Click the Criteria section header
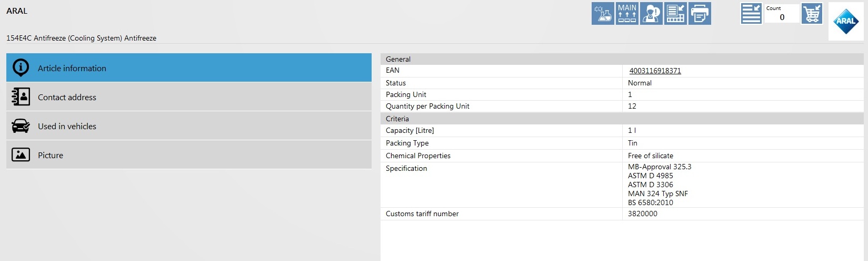Screen dimensions: 868x261 [622, 119]
